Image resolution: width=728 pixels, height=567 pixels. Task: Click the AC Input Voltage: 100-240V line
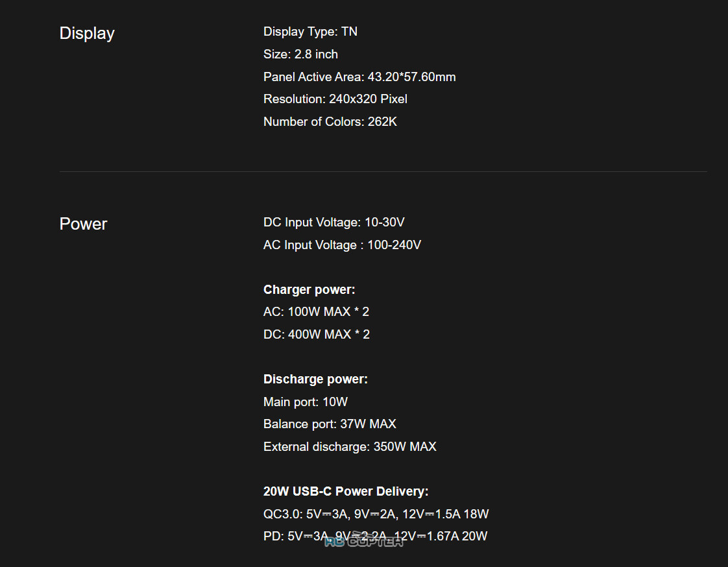pos(342,245)
